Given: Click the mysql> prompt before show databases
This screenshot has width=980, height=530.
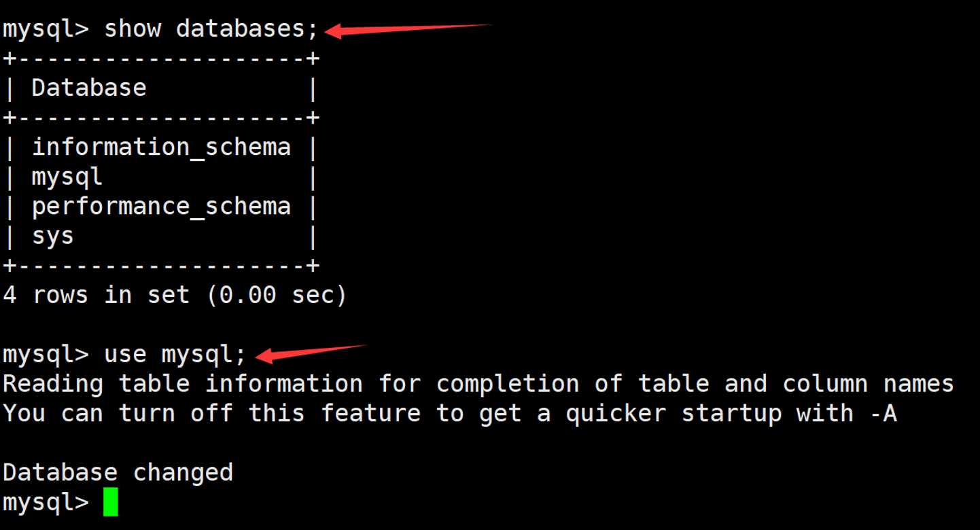Looking at the screenshot, I should [46, 30].
